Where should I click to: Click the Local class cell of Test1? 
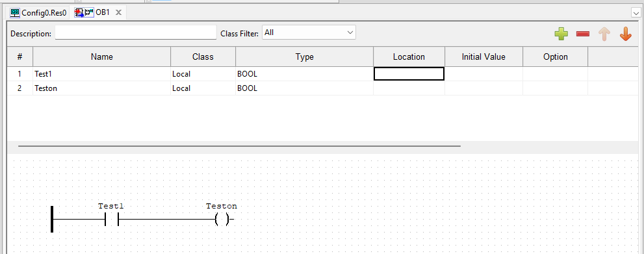[x=203, y=74]
